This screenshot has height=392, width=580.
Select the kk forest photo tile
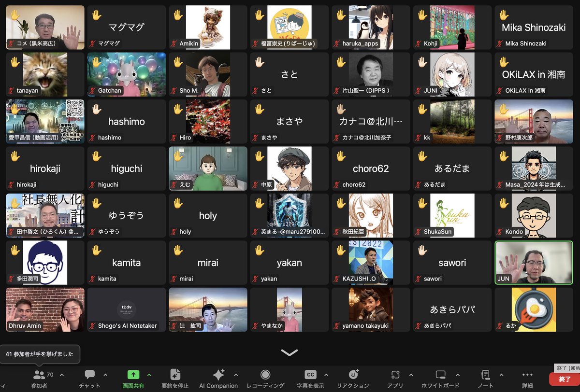(x=452, y=122)
